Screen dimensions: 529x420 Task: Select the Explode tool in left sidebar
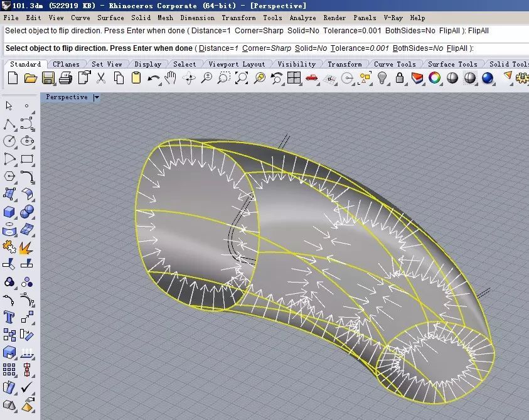pos(26,247)
